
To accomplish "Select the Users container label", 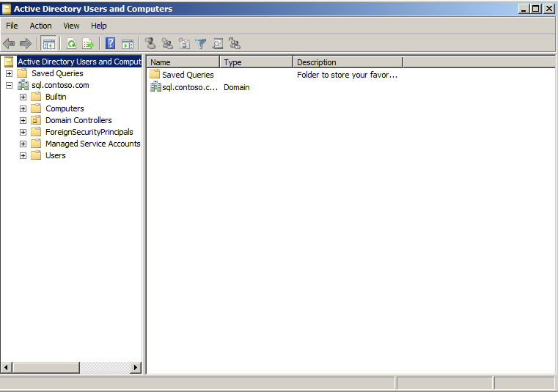I will pyautogui.click(x=56, y=155).
